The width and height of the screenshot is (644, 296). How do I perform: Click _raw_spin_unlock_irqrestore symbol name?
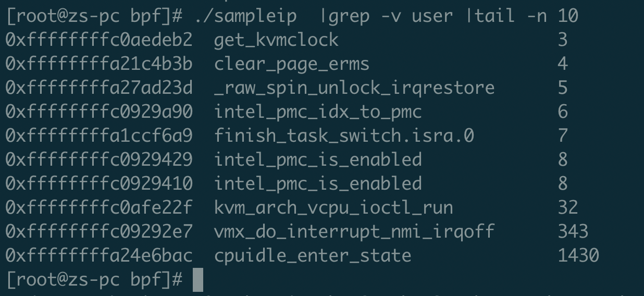354,88
